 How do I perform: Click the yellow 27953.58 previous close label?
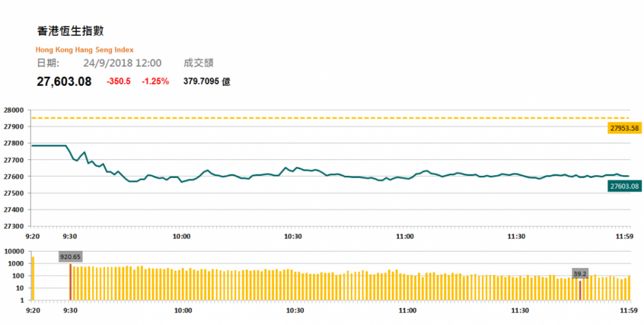coord(624,128)
